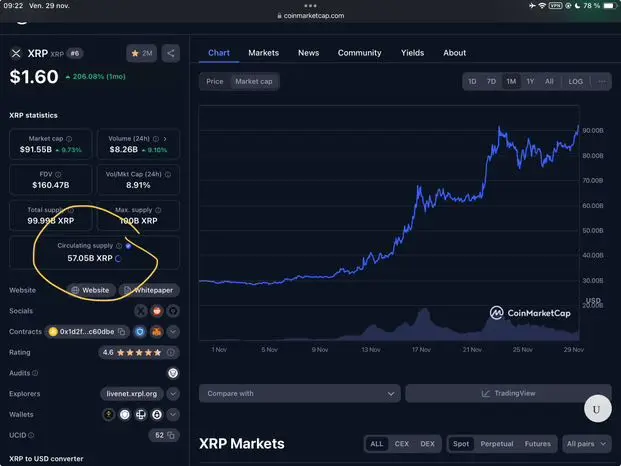Open the audit shield badge

click(173, 373)
